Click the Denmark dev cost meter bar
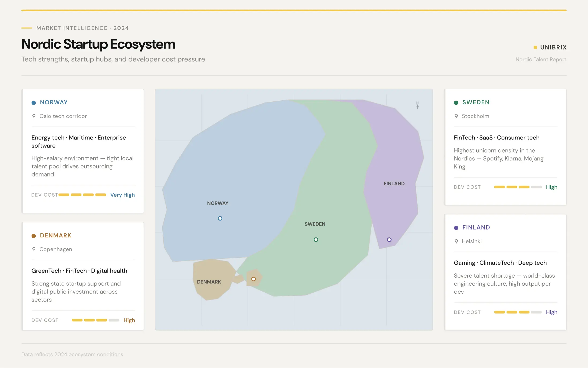Image resolution: width=588 pixels, height=368 pixels. click(95, 320)
